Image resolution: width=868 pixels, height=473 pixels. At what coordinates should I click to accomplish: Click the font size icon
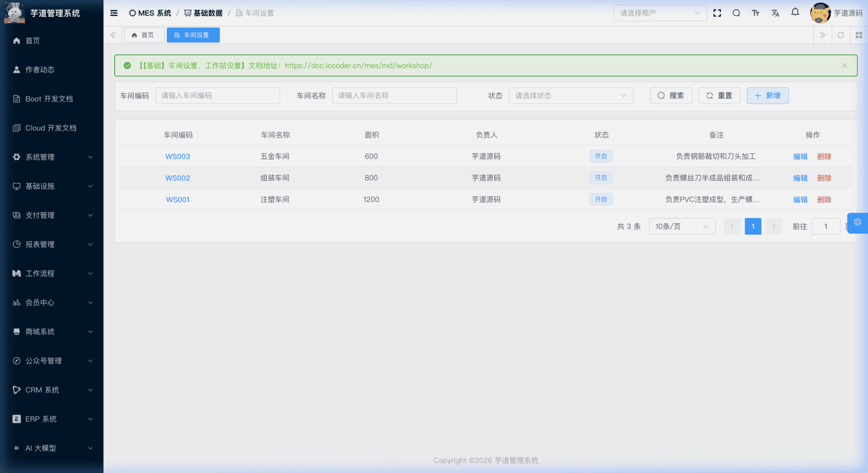click(755, 13)
